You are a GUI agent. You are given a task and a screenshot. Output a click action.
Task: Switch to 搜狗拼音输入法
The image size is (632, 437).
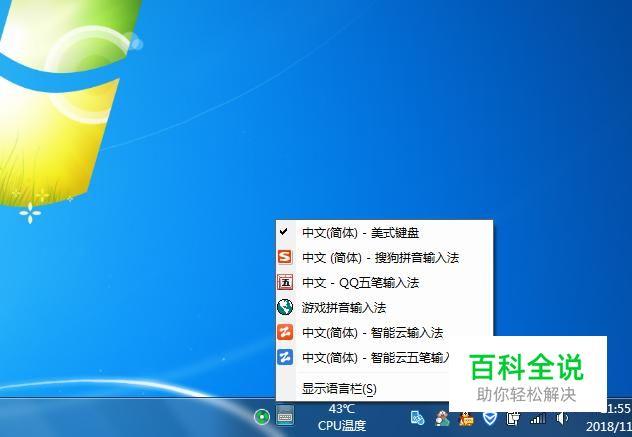pyautogui.click(x=384, y=257)
